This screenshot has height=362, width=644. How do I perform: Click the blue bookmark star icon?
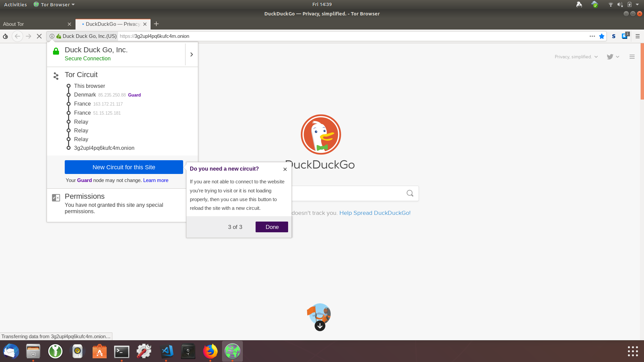pos(602,36)
